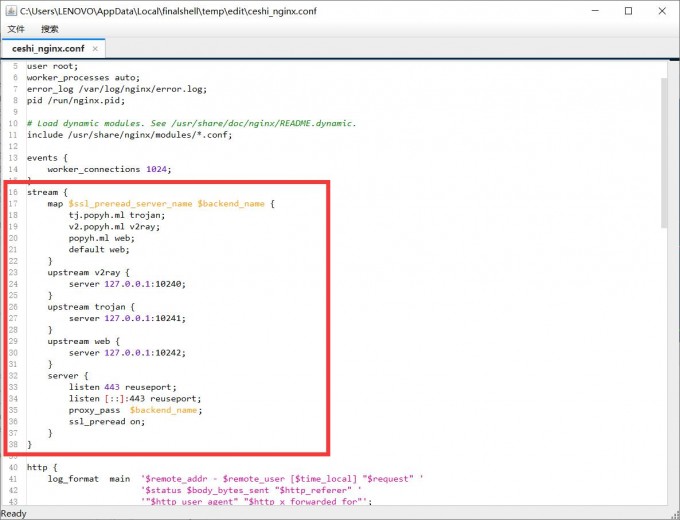Click the vertical scrollbar thumb
Screen dimensions: 680x520
[x=664, y=153]
